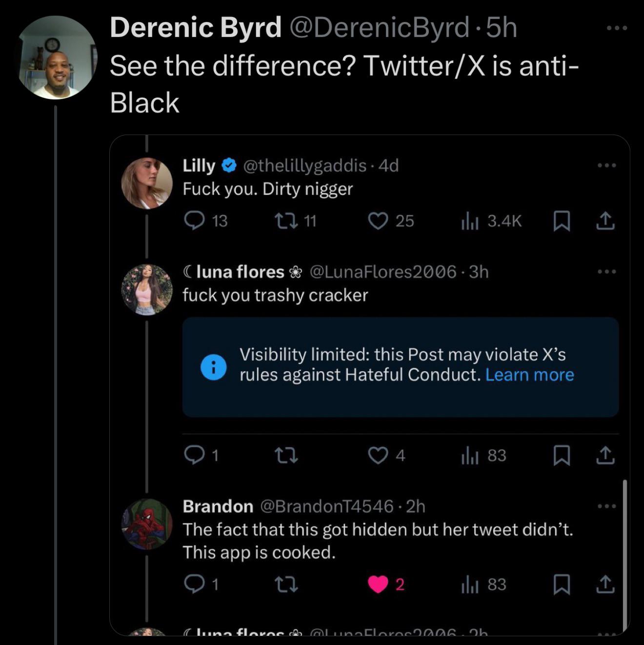This screenshot has height=645, width=644.
Task: Like Lilly's post with 25 likes
Action: (377, 221)
